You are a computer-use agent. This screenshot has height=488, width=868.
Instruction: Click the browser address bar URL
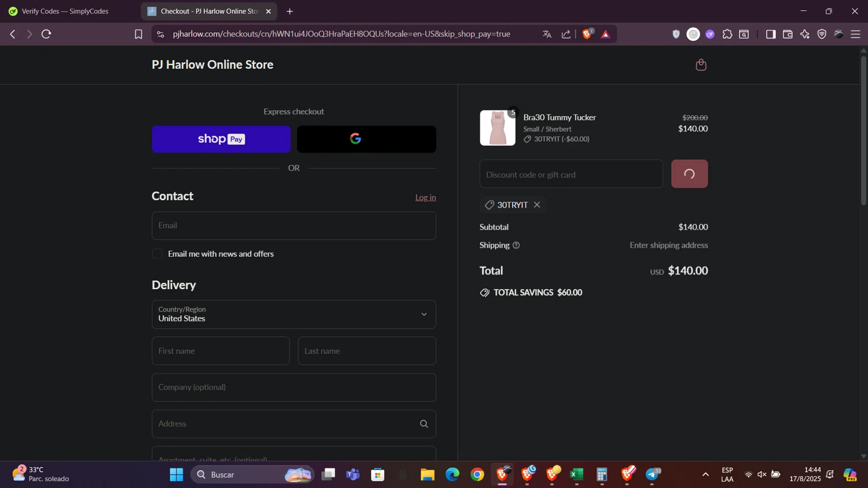(x=341, y=34)
